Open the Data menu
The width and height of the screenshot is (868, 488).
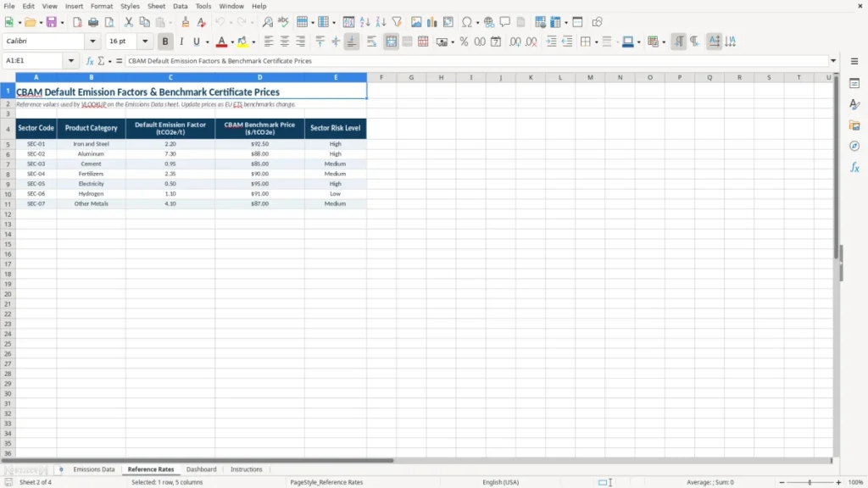tap(180, 6)
